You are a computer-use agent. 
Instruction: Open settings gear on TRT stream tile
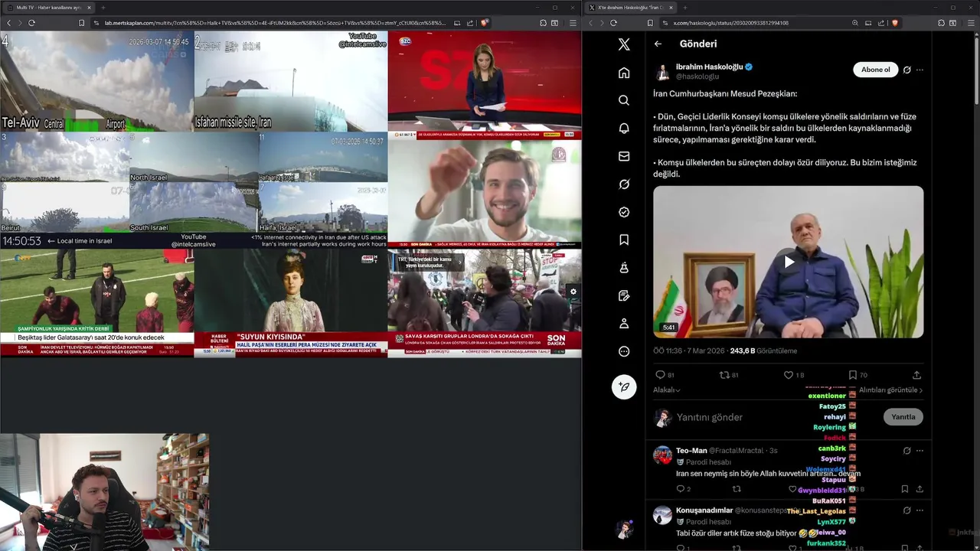[573, 292]
